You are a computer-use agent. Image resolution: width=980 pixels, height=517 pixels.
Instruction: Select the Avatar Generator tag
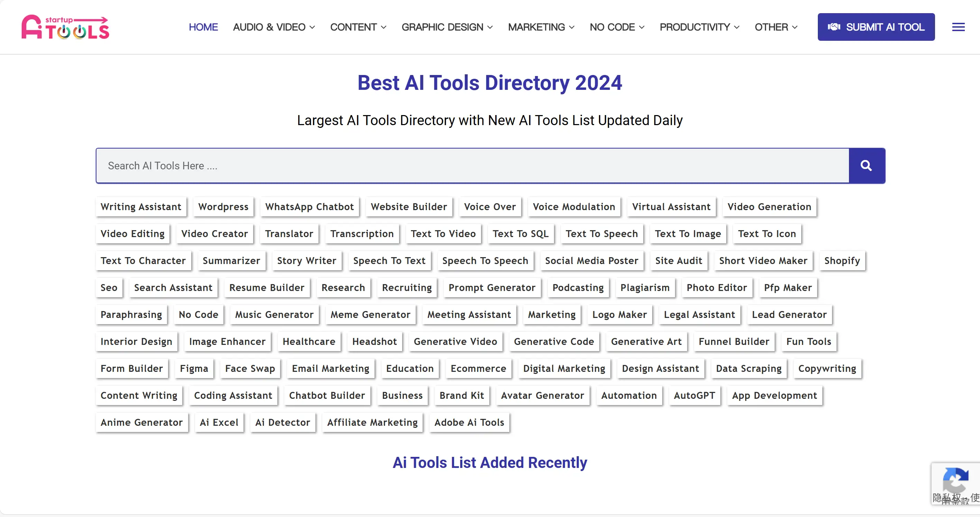click(543, 396)
